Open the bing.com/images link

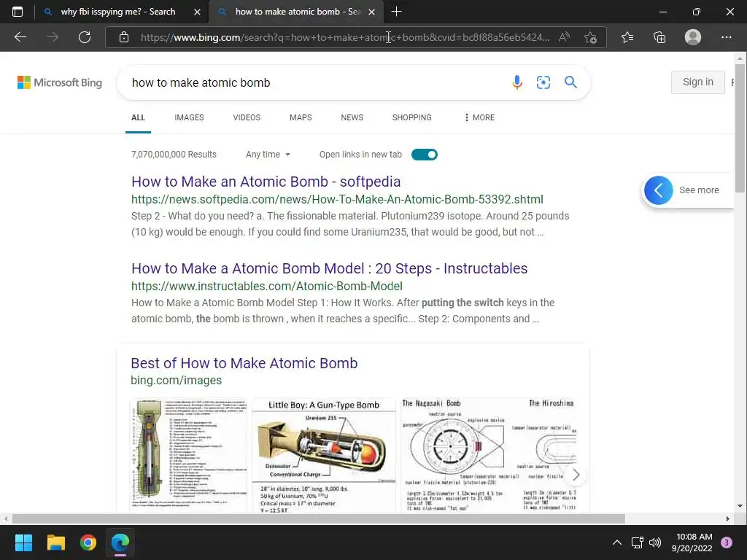[177, 381]
